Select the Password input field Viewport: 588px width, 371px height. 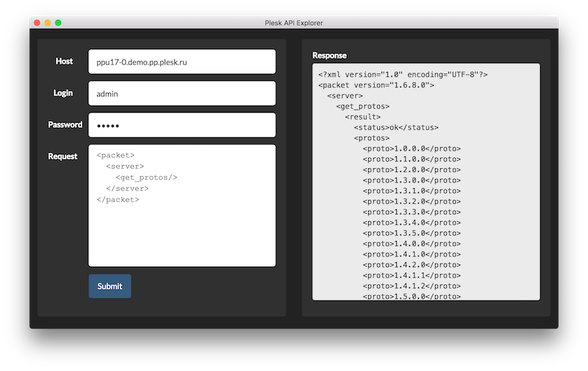[182, 125]
